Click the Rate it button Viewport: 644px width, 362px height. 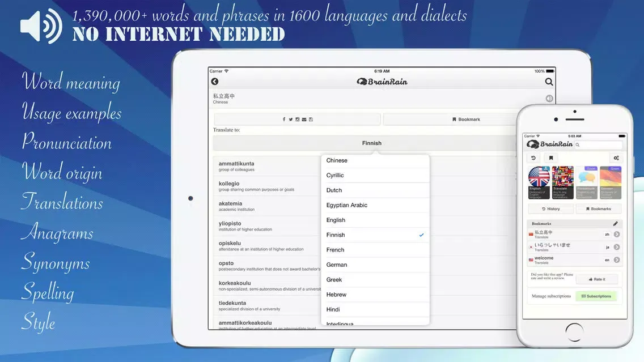click(x=597, y=279)
